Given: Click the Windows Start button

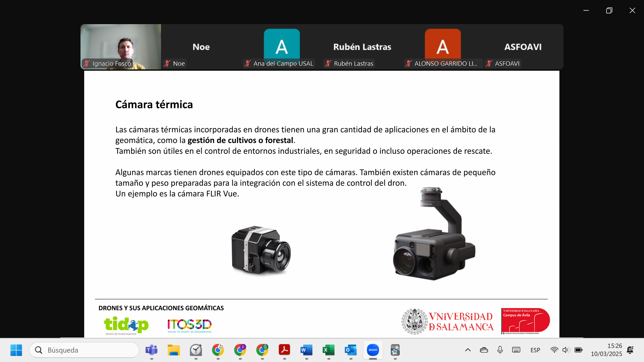Looking at the screenshot, I should click(16, 350).
